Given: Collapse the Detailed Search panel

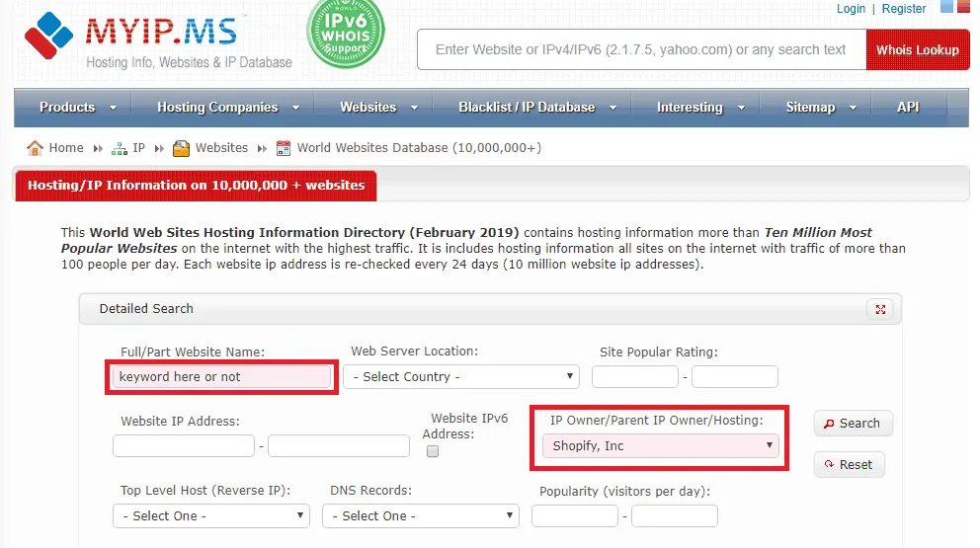Looking at the screenshot, I should (x=879, y=309).
